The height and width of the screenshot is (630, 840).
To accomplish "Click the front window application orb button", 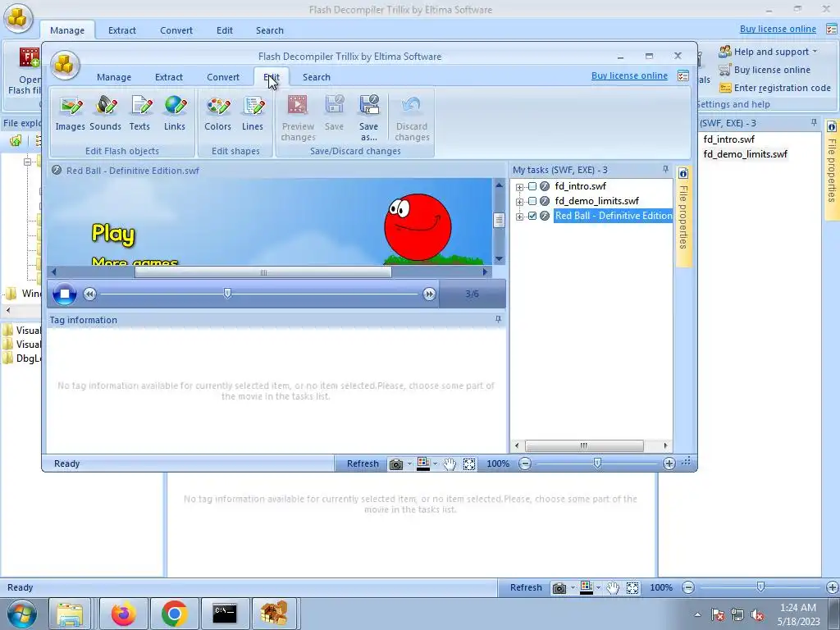I will point(65,65).
